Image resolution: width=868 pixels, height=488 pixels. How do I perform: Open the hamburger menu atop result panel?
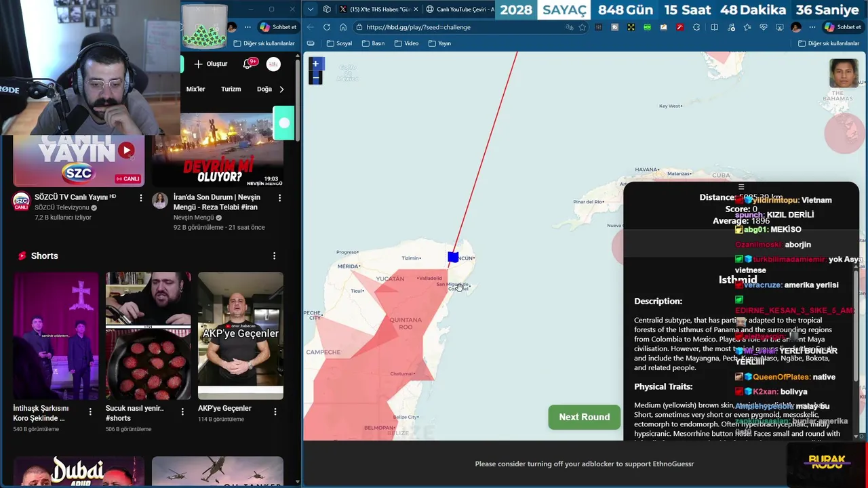coord(741,187)
